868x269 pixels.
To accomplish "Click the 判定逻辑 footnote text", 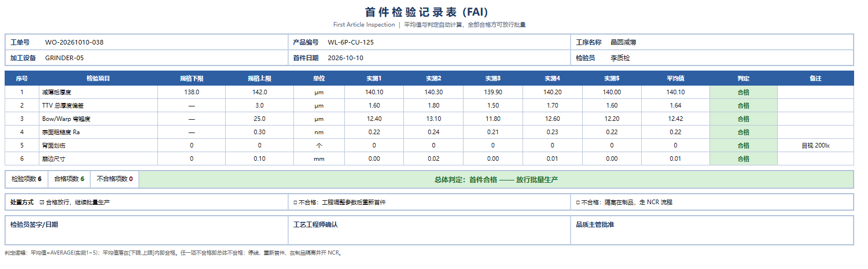I will pos(174,253).
